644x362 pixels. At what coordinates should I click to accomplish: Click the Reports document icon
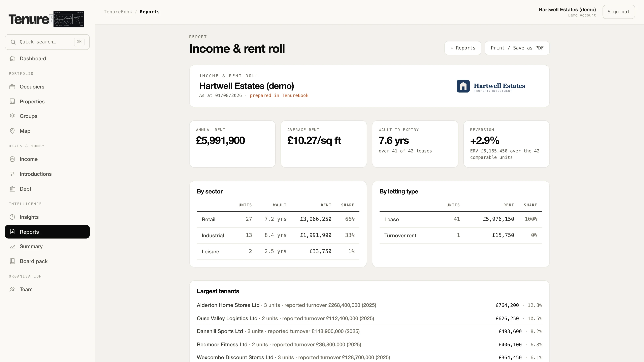point(12,232)
